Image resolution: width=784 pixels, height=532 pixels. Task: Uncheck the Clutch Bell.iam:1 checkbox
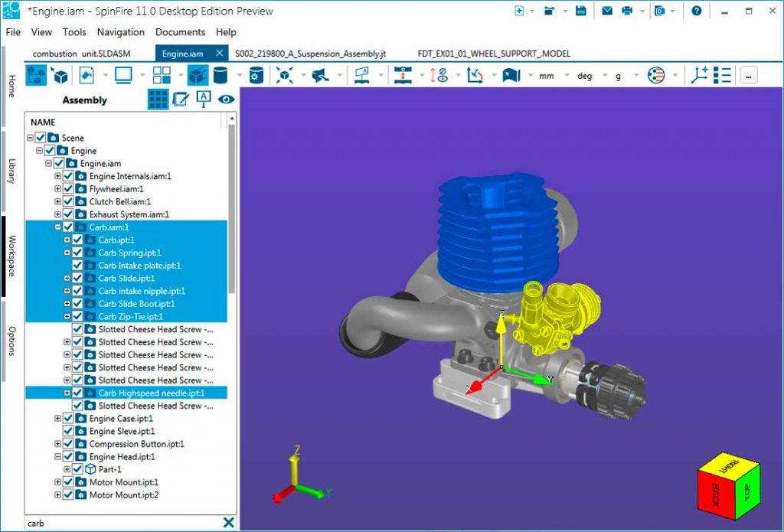point(68,201)
